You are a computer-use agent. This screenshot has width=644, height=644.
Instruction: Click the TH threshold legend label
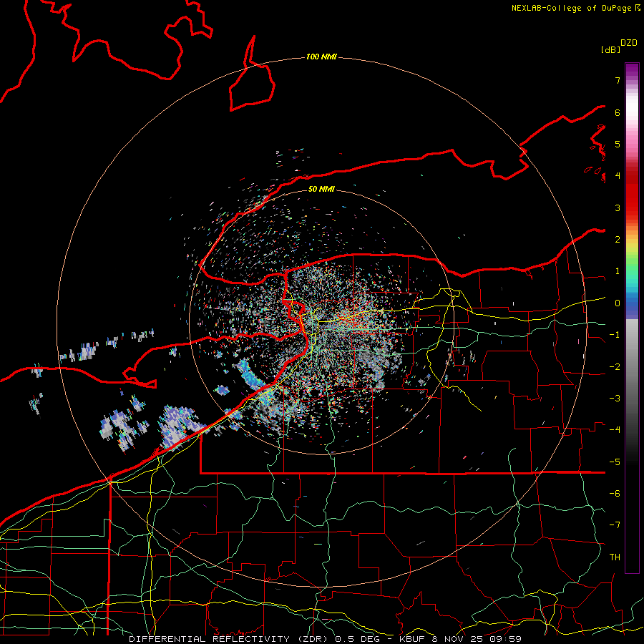click(x=615, y=557)
